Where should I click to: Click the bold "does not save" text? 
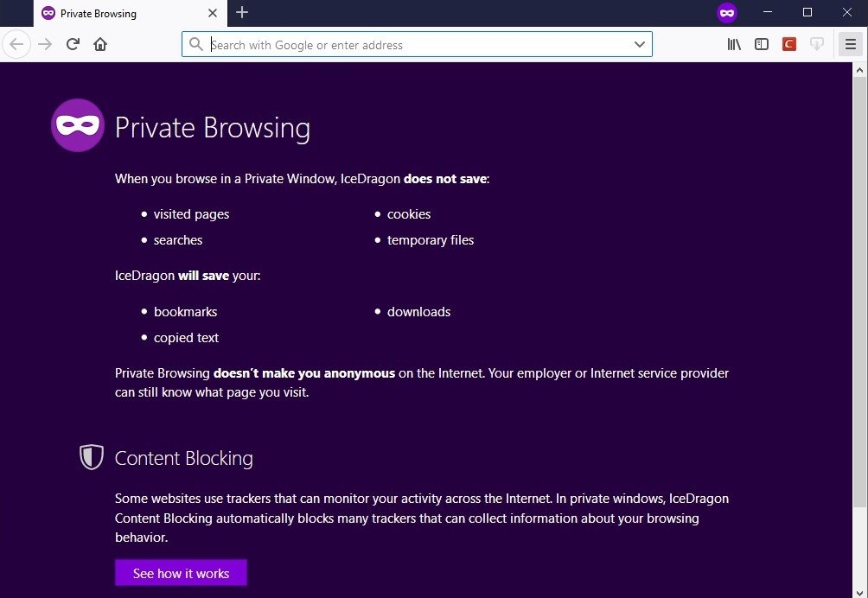[445, 179]
